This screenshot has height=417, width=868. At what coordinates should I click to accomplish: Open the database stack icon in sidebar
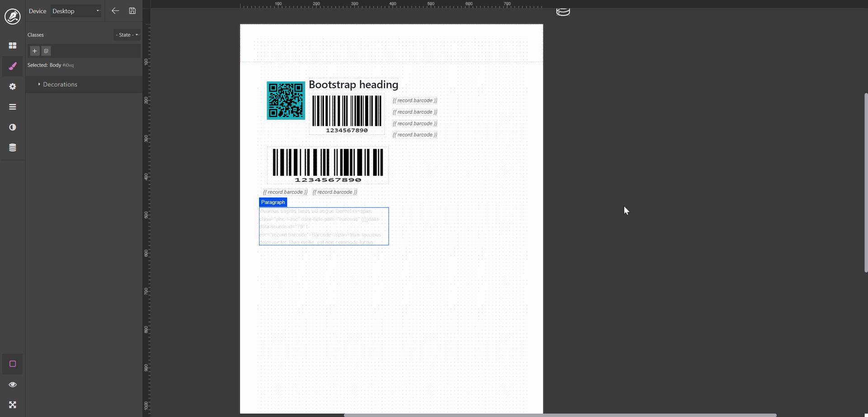13,147
